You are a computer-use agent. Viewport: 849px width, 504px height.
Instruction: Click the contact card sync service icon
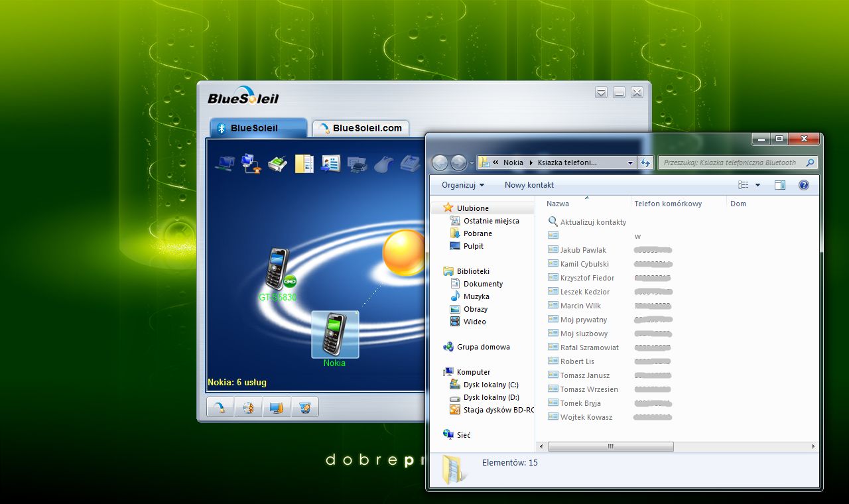[x=330, y=162]
